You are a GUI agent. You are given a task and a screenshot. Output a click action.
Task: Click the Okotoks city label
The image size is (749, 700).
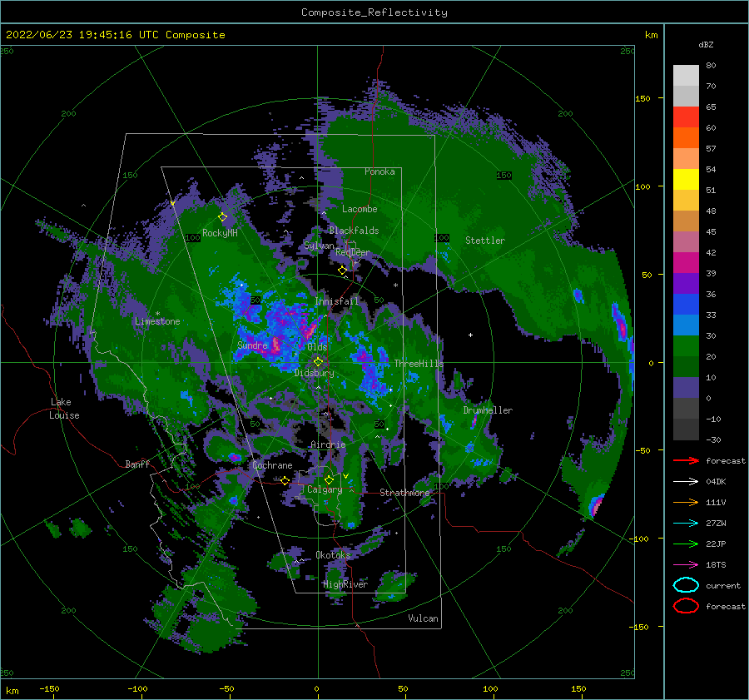coord(333,554)
